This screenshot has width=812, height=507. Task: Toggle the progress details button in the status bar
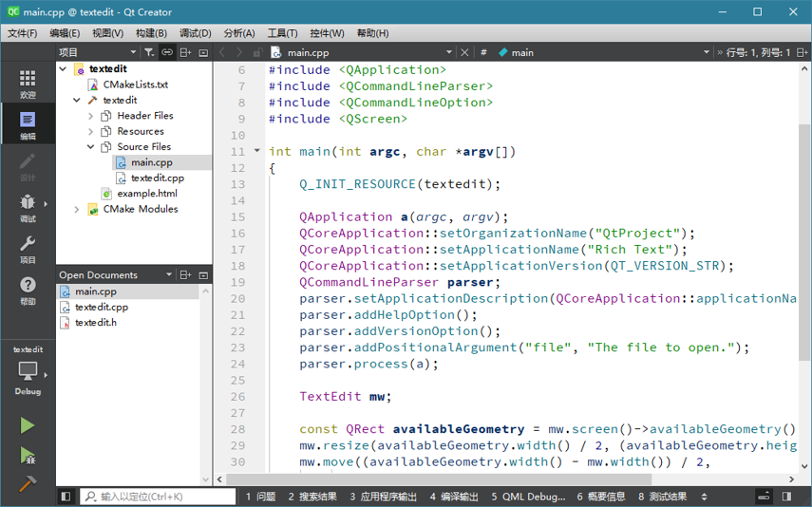pos(764,497)
